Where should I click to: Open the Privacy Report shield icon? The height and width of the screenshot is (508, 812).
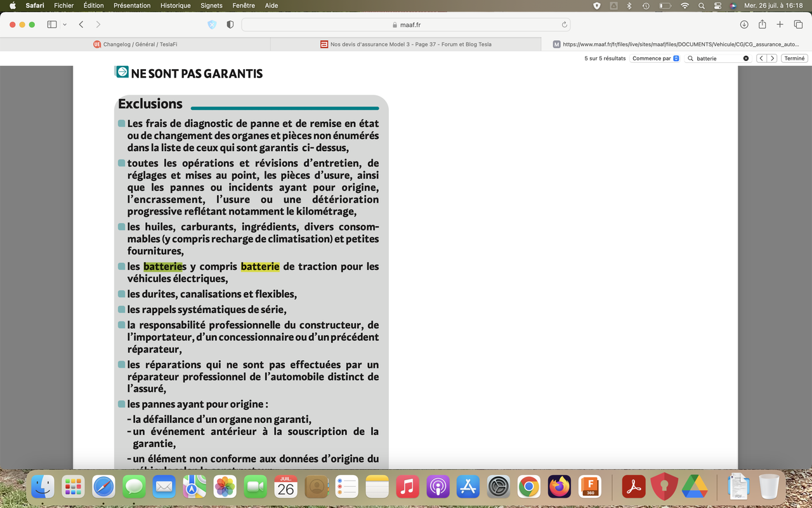click(x=230, y=24)
